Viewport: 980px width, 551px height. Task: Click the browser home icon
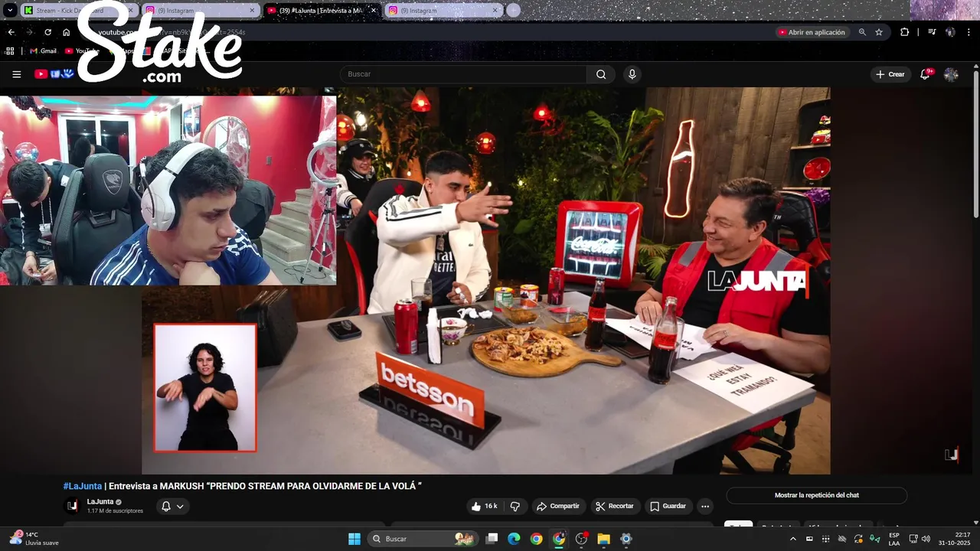point(67,32)
